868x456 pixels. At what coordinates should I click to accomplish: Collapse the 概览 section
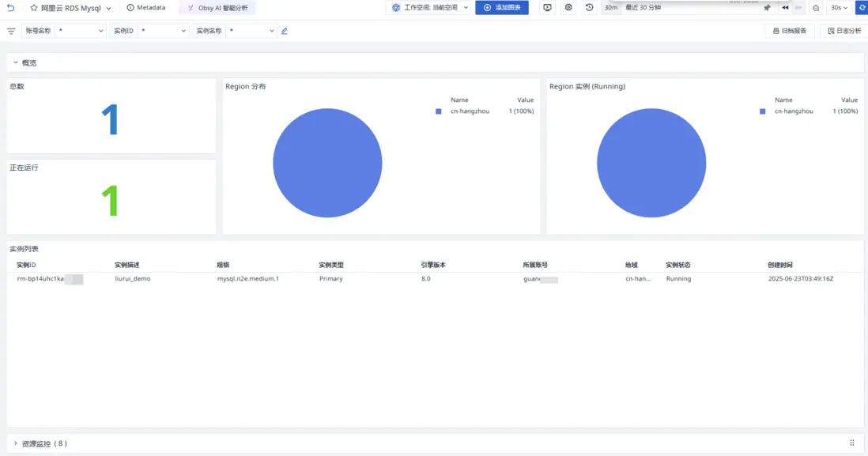(x=16, y=62)
